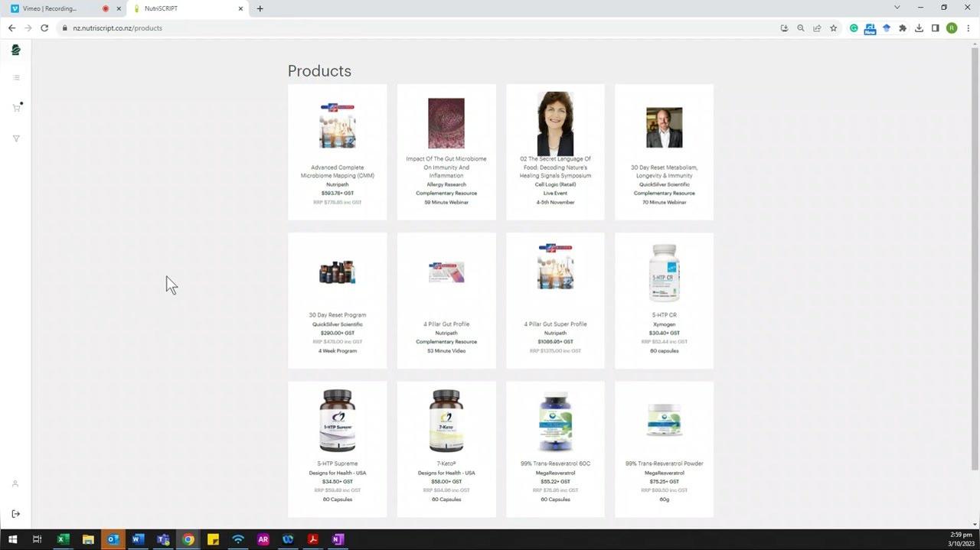Open 30 Day Reset Metabolism webinar photo
This screenshot has height=550, width=980.
(x=664, y=128)
